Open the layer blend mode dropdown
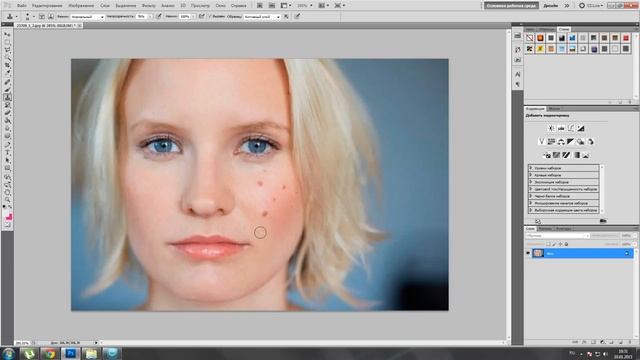 (558, 236)
